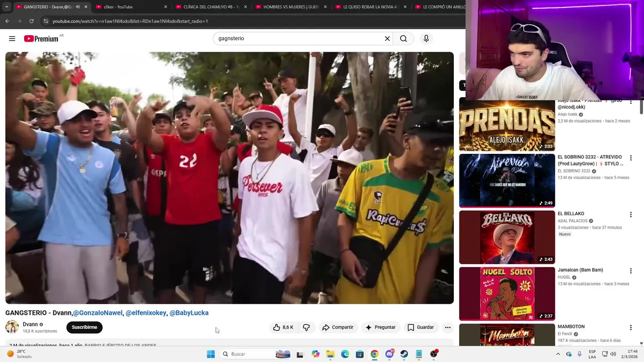Open OBS Studio from the taskbar

[434, 354]
